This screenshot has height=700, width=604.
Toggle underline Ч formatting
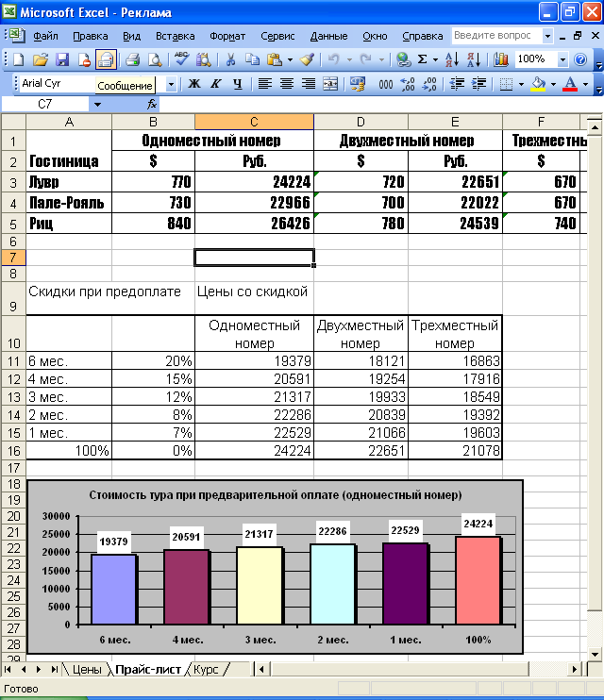click(x=237, y=83)
